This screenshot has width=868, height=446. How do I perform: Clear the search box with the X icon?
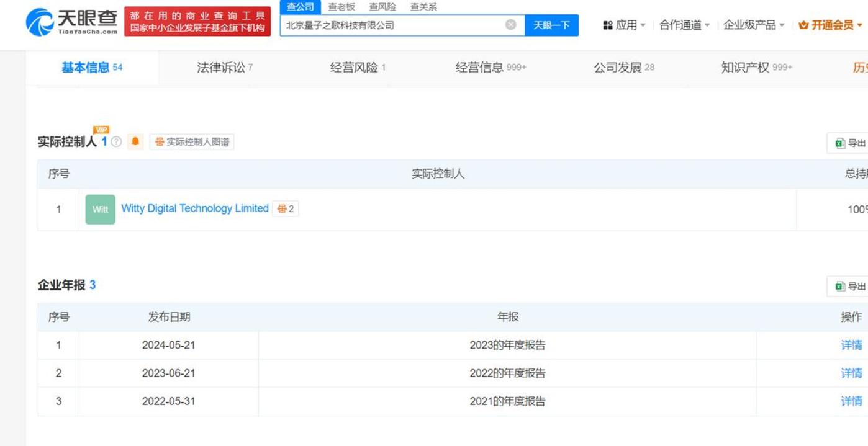(510, 25)
